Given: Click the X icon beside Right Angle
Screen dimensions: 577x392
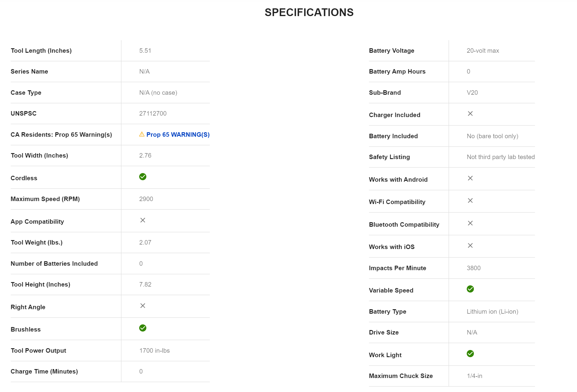Looking at the screenshot, I should [x=143, y=306].
